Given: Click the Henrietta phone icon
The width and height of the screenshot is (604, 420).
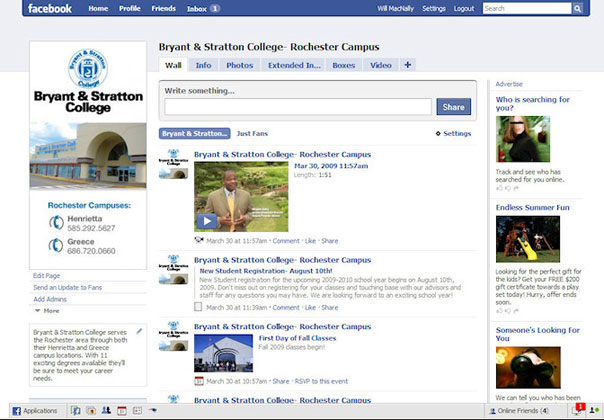Looking at the screenshot, I should [56, 223].
